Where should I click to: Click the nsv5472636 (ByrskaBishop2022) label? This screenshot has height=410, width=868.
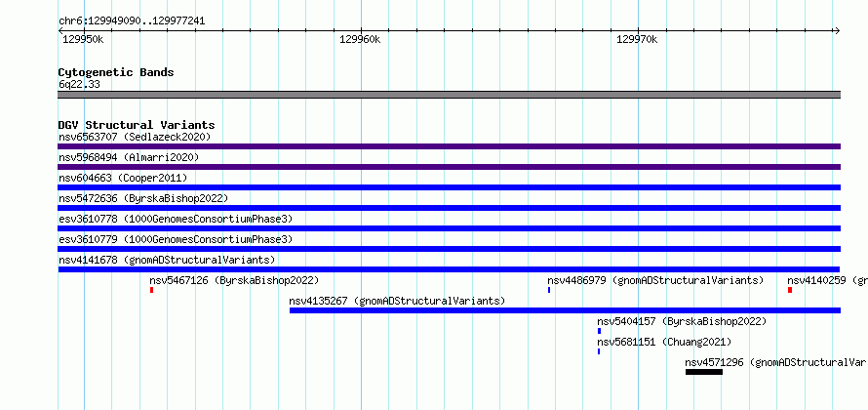[x=143, y=198]
